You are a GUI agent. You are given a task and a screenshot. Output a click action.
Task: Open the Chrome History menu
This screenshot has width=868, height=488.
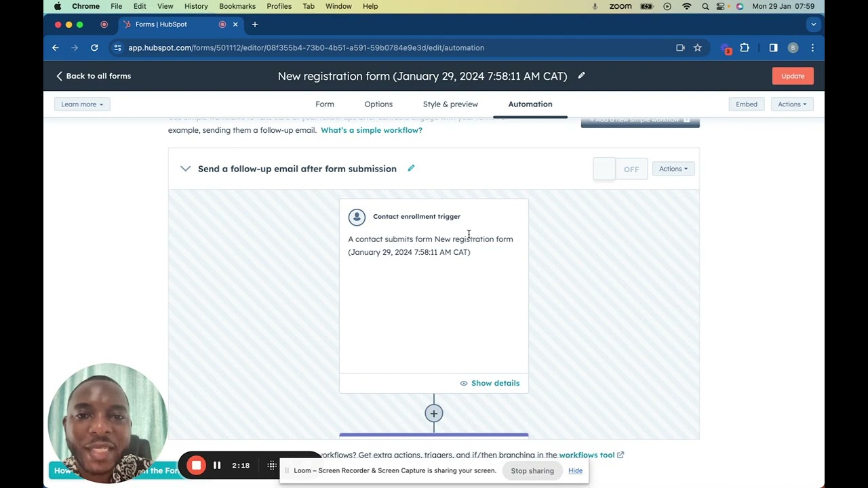coord(196,6)
